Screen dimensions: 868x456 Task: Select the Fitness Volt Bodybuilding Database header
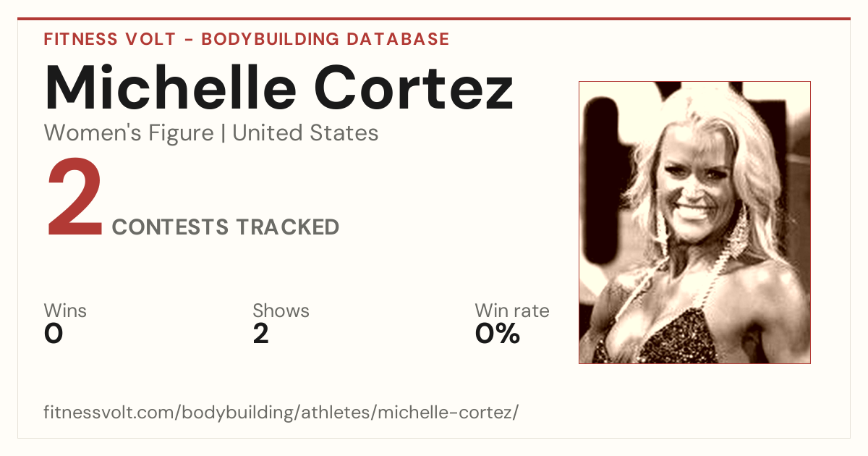[247, 39]
